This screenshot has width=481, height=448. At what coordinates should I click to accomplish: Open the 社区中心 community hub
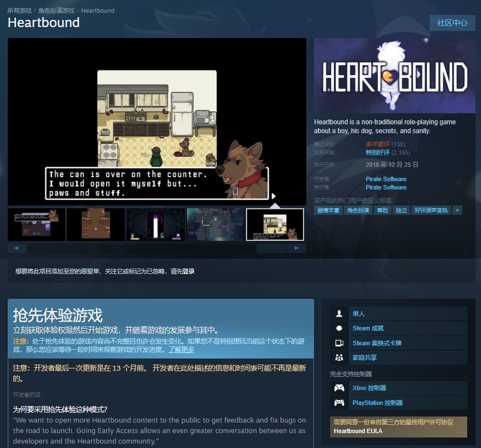452,23
